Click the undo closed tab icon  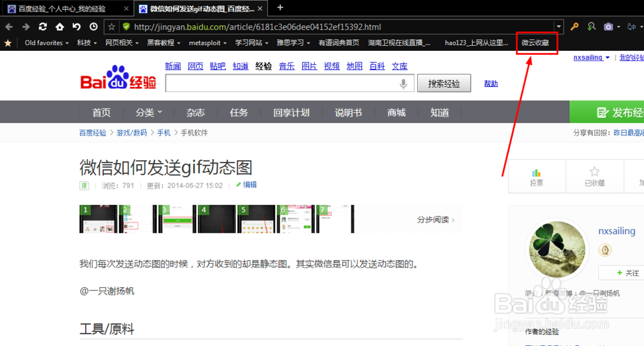[x=77, y=26]
